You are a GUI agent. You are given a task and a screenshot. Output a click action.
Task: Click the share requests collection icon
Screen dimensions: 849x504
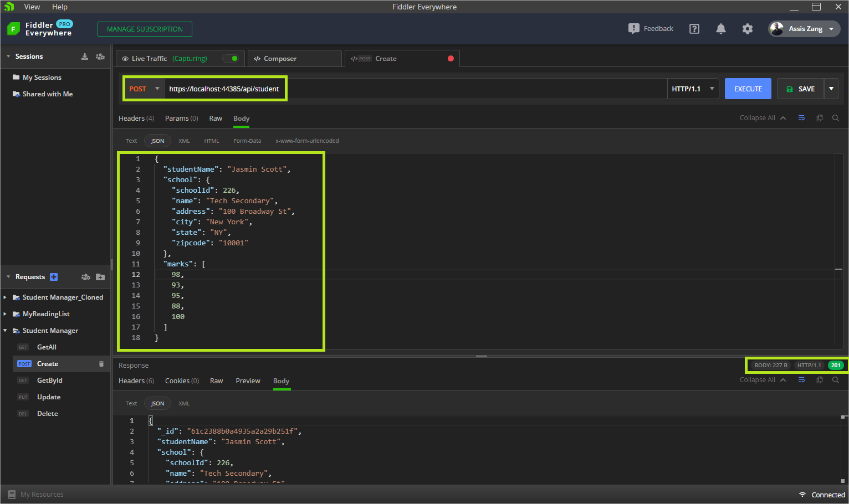pos(86,277)
